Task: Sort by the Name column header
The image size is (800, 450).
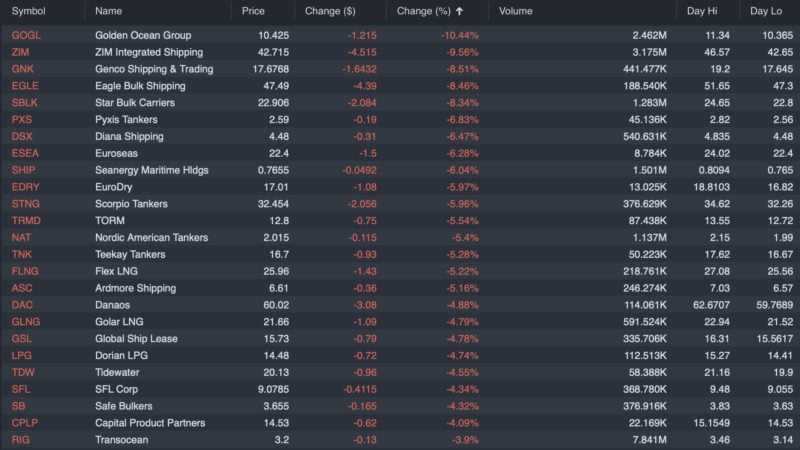Action: 109,12
